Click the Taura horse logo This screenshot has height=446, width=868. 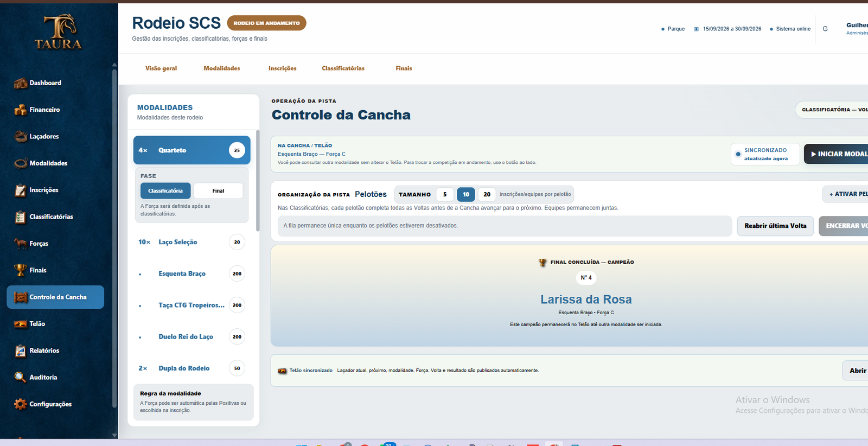[x=59, y=31]
